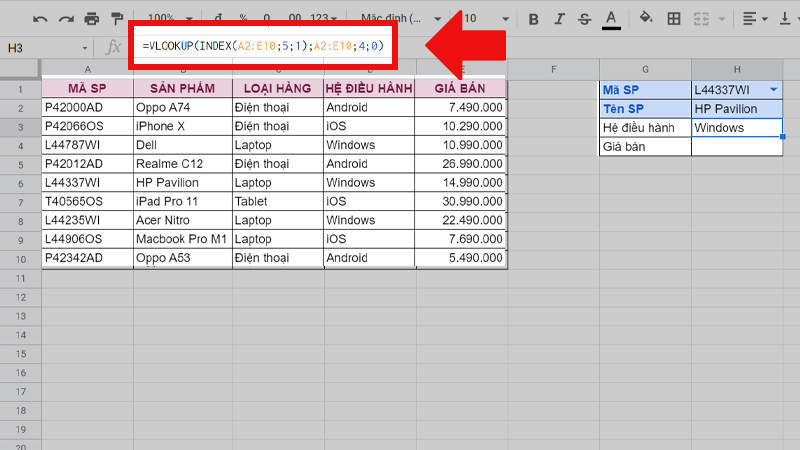Select the Tablet category cell

click(x=278, y=202)
